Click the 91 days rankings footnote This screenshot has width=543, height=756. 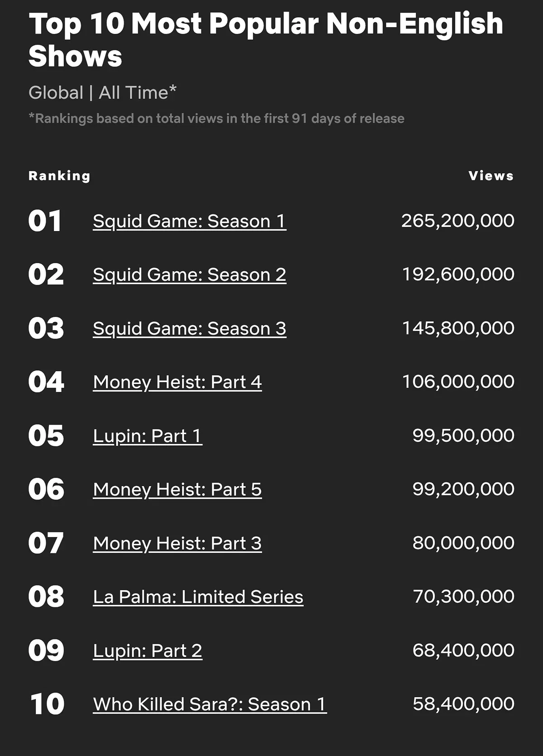click(x=216, y=118)
